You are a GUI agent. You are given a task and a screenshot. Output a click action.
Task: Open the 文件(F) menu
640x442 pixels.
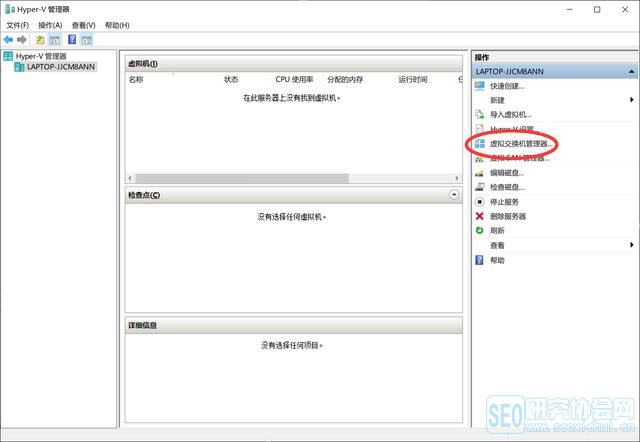18,25
